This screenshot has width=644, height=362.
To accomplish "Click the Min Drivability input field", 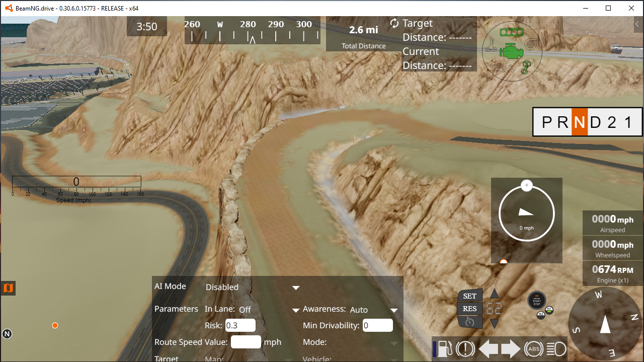I will (377, 325).
